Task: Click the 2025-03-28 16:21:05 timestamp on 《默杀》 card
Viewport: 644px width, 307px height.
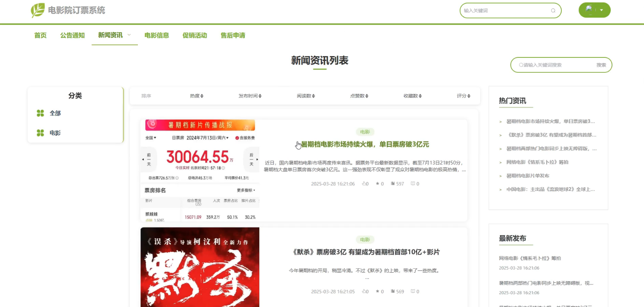Action: [x=333, y=292]
